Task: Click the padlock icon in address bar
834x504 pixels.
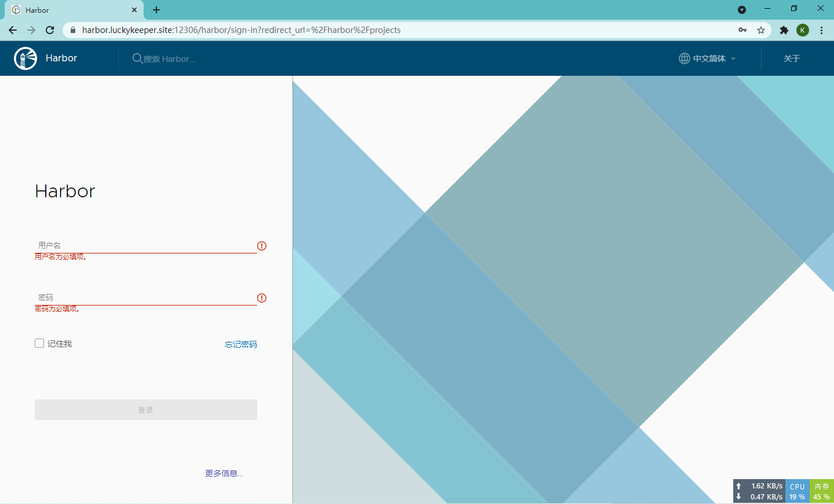Action: pos(73,30)
